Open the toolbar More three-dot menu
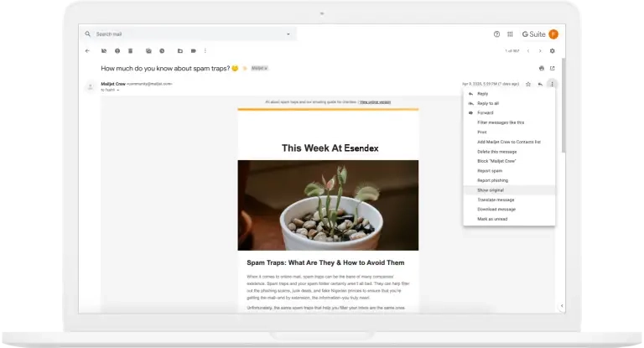Image resolution: width=644 pixels, height=348 pixels. click(205, 51)
